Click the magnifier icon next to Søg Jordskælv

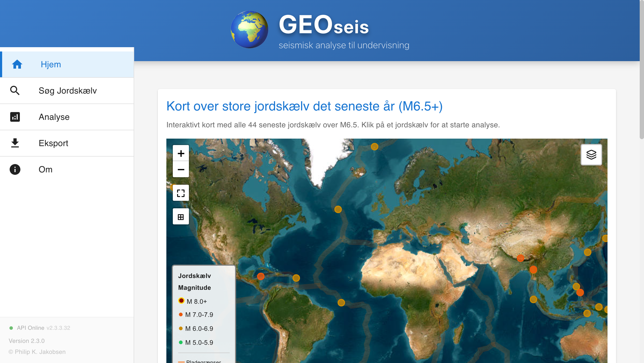(15, 90)
